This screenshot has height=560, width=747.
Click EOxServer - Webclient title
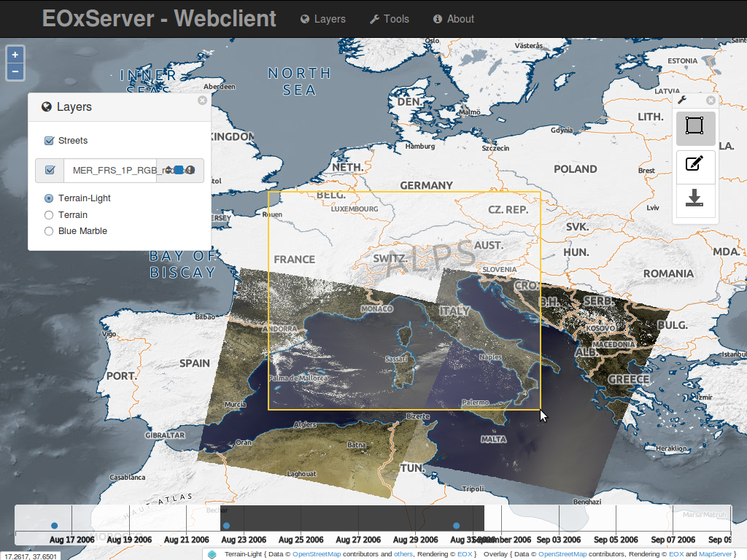(x=159, y=18)
